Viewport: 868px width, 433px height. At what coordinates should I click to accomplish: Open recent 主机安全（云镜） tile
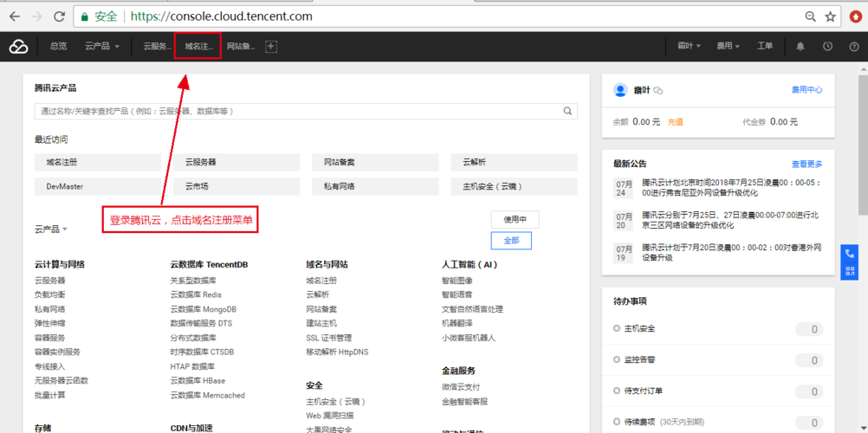coord(515,186)
